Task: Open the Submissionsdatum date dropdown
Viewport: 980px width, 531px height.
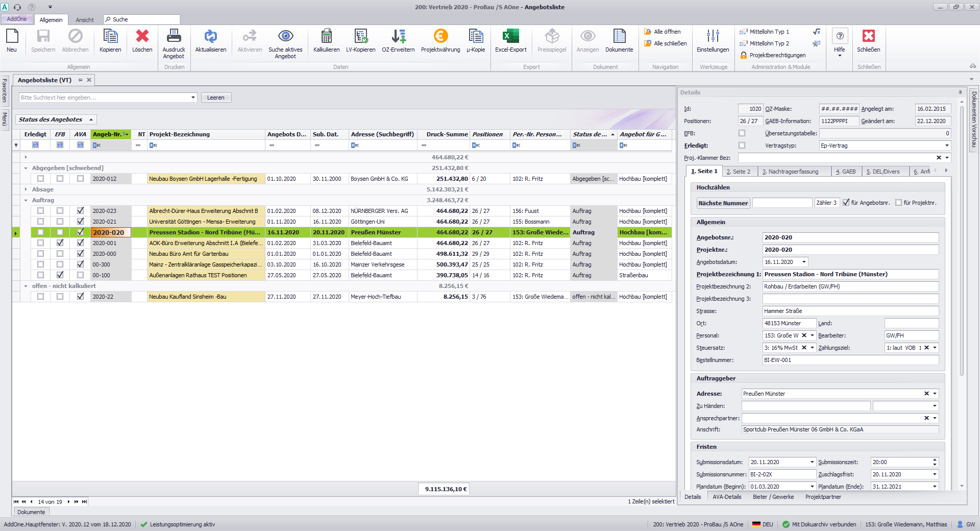Action: coord(812,462)
